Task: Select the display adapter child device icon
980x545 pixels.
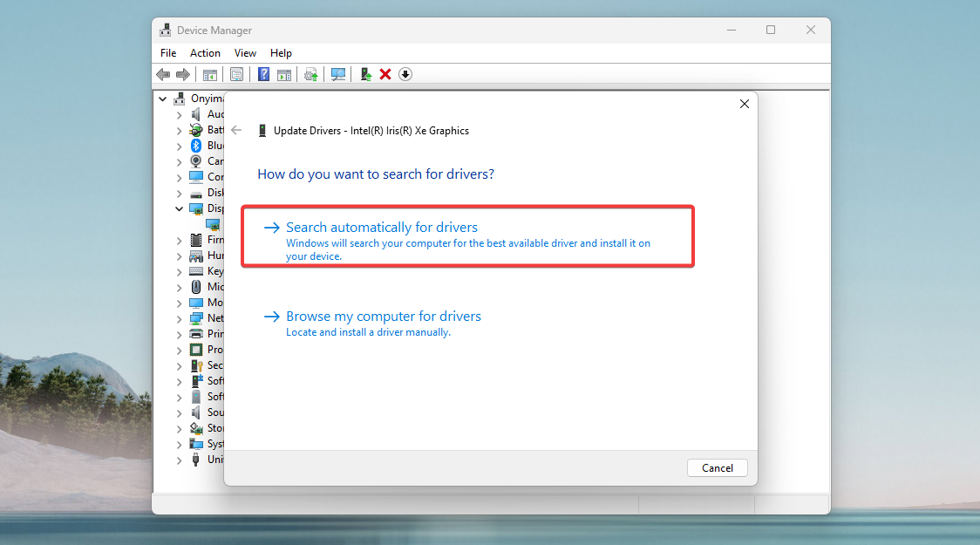Action: [213, 224]
